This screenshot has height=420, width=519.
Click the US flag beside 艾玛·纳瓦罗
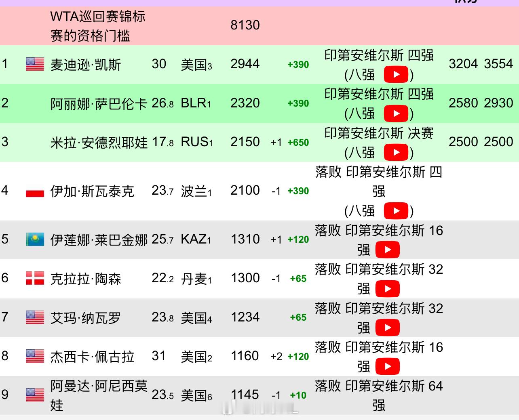(x=35, y=317)
